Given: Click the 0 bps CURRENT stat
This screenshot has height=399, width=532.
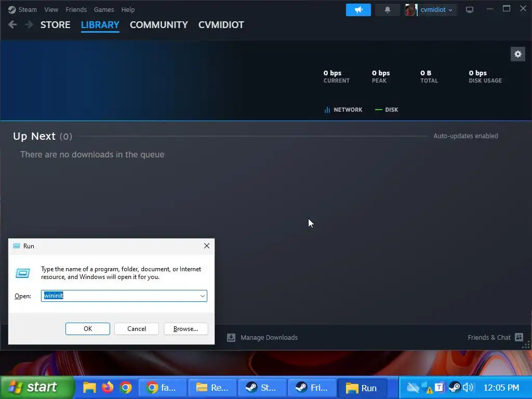Looking at the screenshot, I should coord(336,76).
